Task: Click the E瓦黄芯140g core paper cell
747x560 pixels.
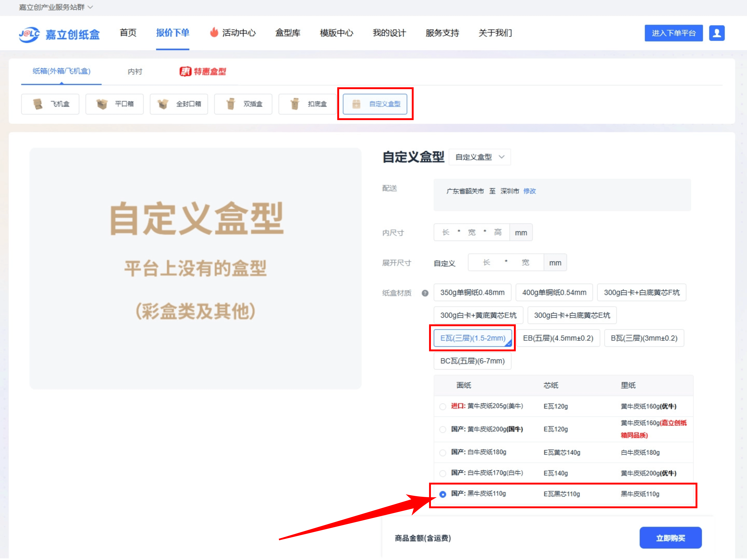Action: (562, 453)
